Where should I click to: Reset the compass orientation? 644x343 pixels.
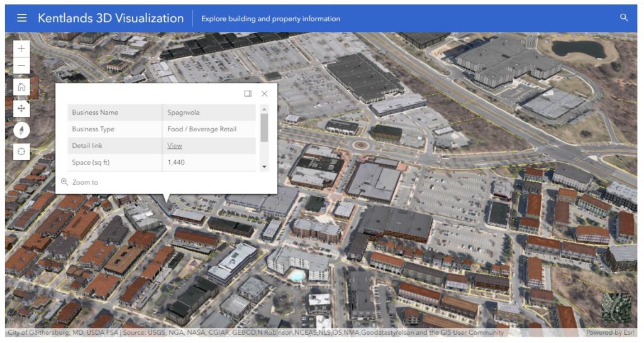coord(21,130)
